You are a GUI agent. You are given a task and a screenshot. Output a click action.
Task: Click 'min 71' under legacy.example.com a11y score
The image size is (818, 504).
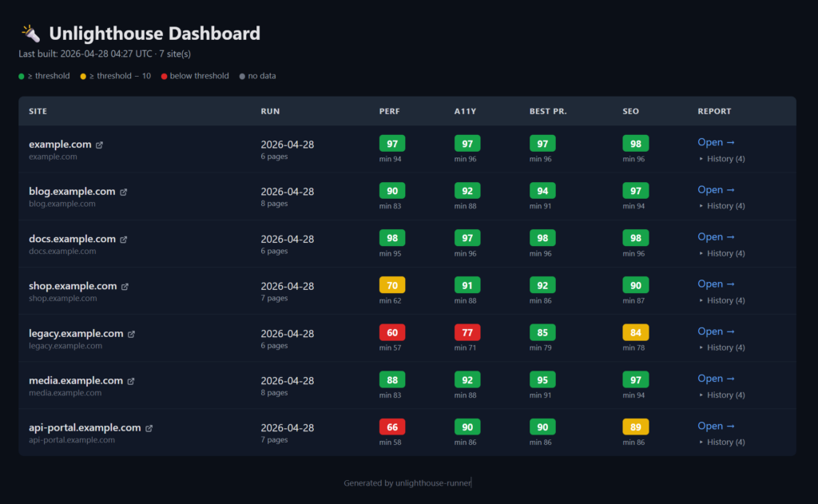[x=466, y=347]
